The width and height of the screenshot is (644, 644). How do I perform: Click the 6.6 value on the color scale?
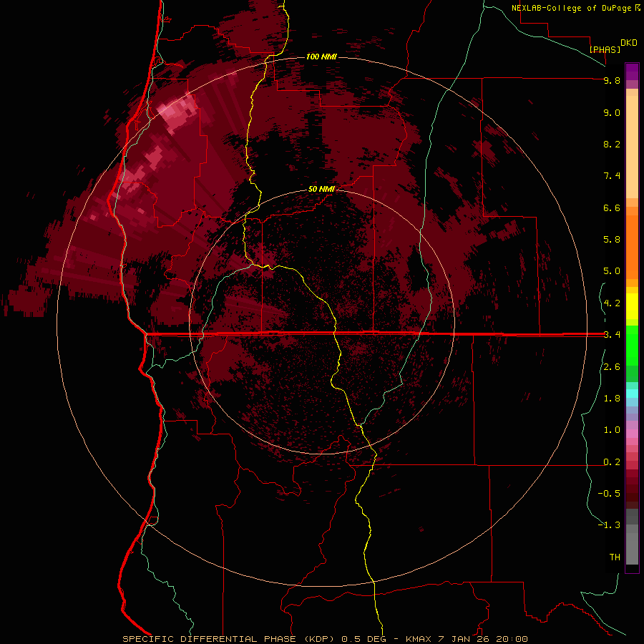pos(612,208)
